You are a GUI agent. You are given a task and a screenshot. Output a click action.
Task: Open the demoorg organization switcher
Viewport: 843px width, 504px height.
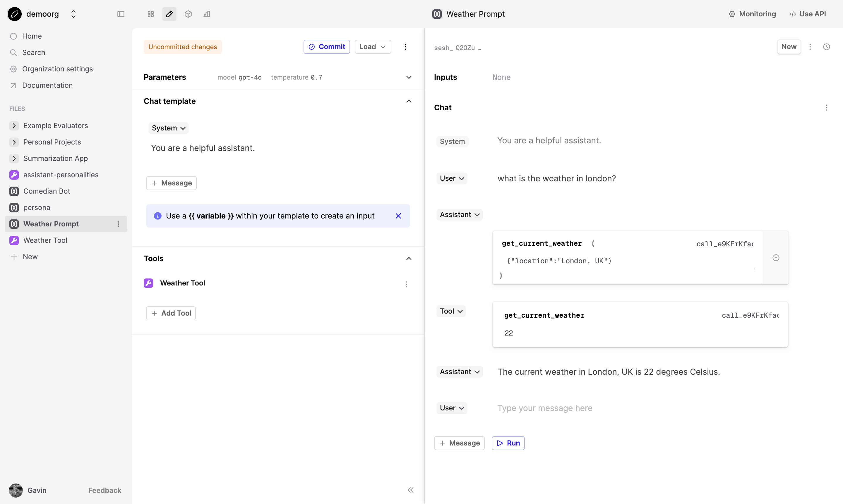[x=73, y=14]
